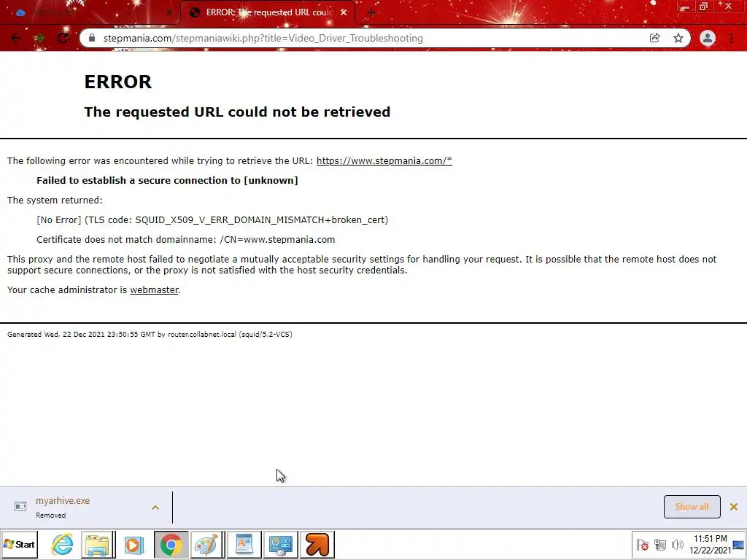Click the 'Generated Wed, 22 Dec 2021' footer text

150,334
